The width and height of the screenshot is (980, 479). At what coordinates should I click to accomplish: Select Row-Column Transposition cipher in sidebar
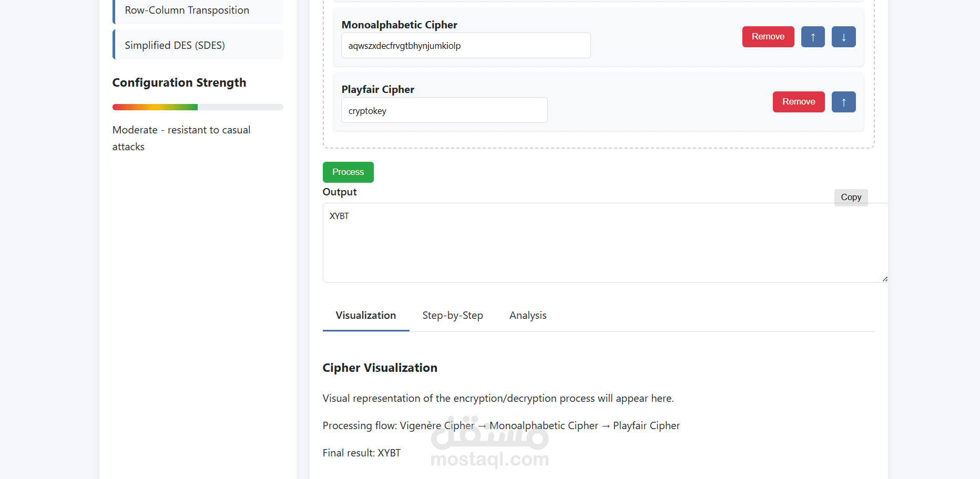pyautogui.click(x=198, y=11)
